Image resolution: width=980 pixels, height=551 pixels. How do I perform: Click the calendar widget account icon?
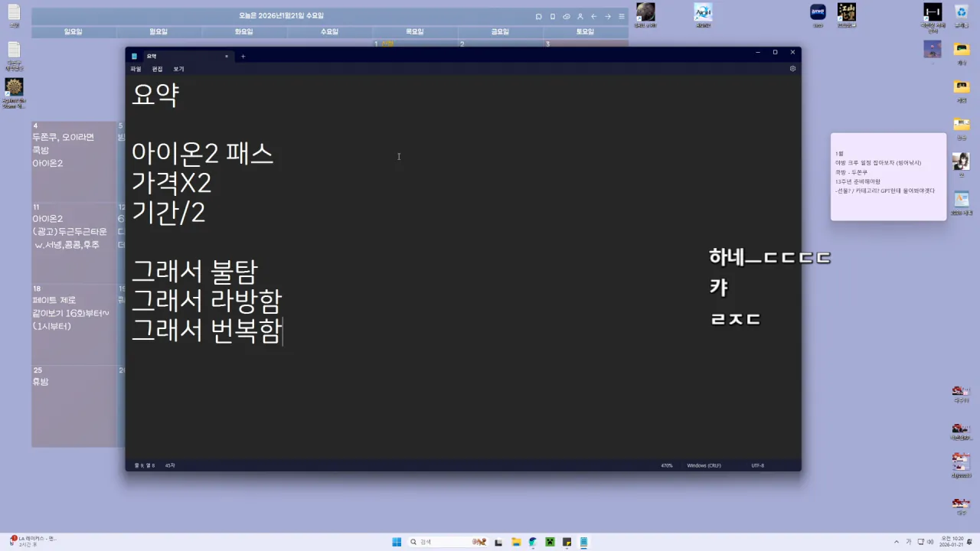580,16
